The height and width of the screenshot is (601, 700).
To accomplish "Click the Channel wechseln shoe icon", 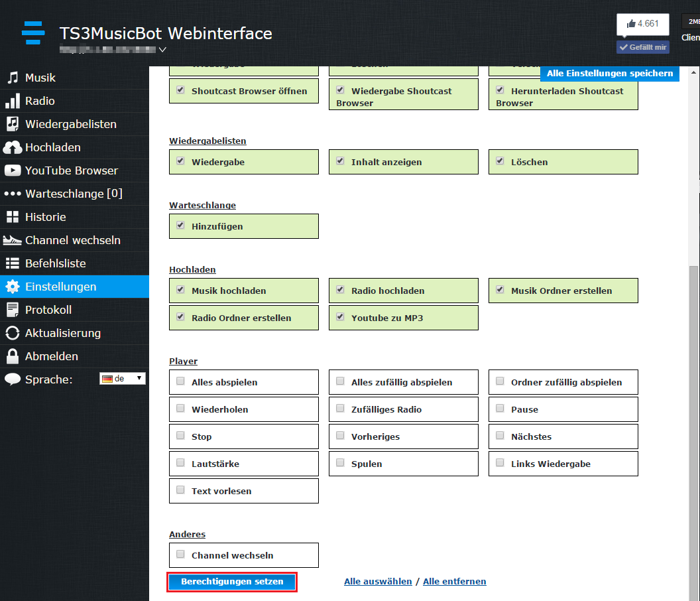I will point(12,240).
